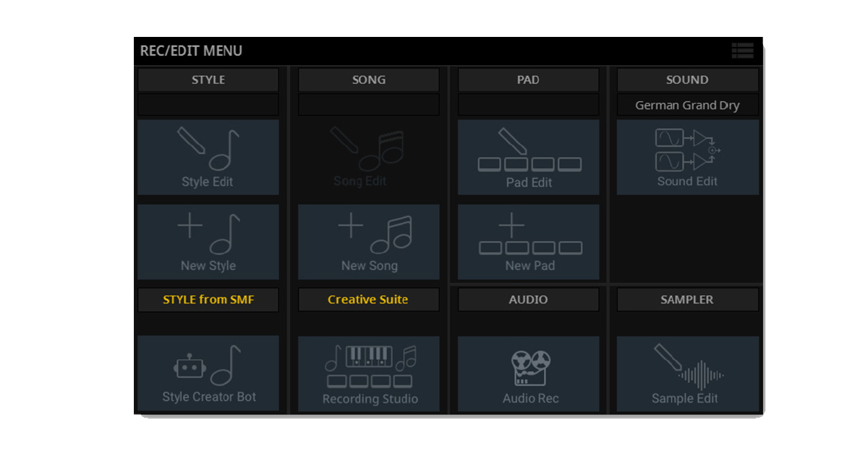The width and height of the screenshot is (868, 456).
Task: Launch Style Creator Bot
Action: click(208, 373)
